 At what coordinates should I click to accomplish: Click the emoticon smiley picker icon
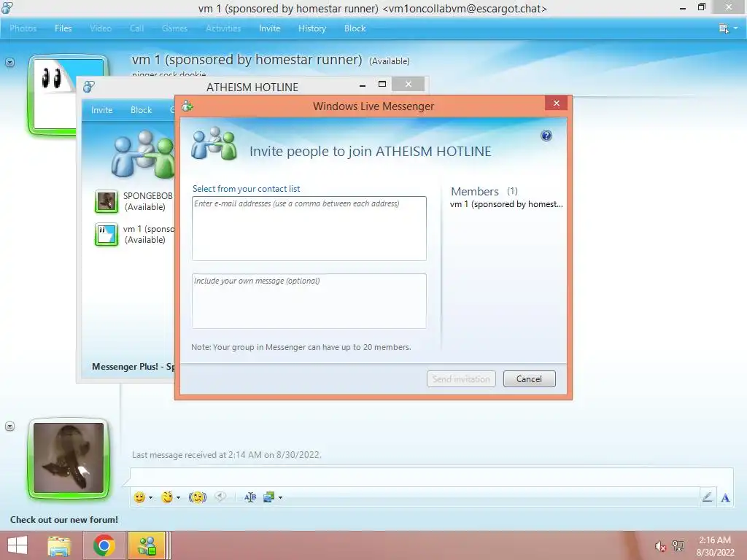139,497
